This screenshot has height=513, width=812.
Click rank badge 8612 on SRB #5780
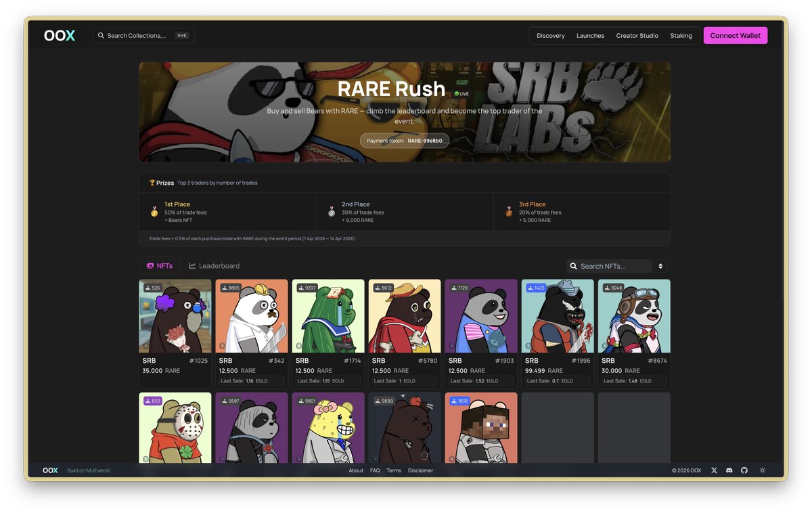tap(384, 288)
